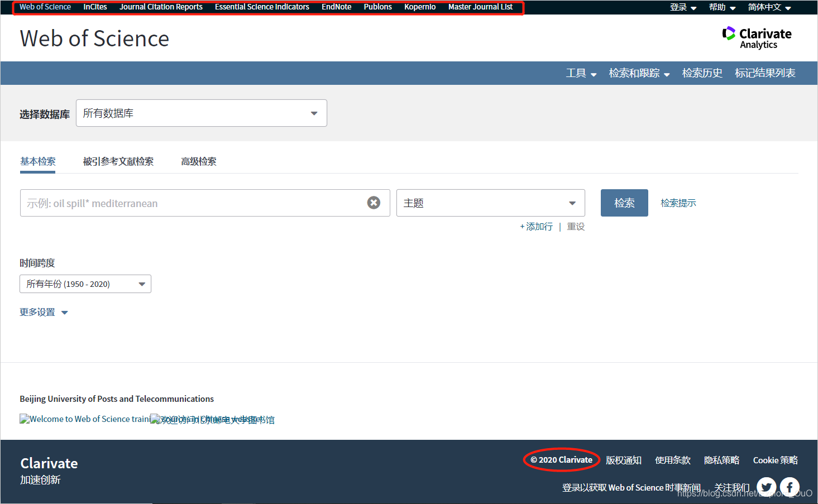Open 使用条款 terms of use
818x504 pixels.
(673, 460)
